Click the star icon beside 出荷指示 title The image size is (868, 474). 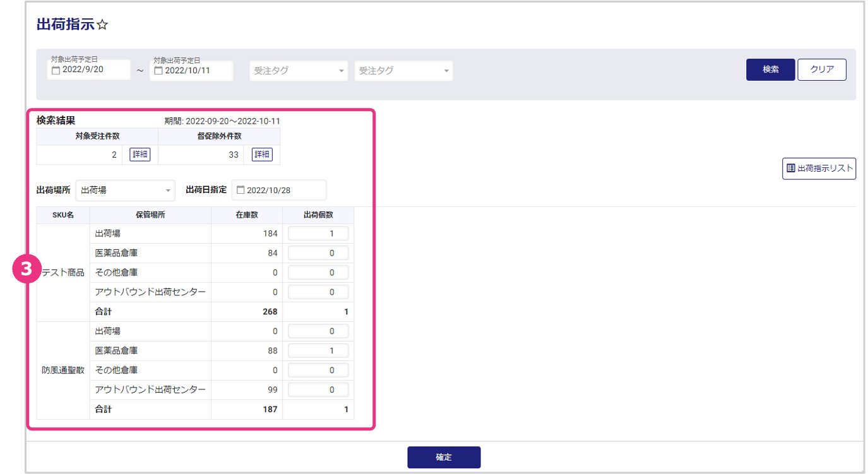(103, 25)
